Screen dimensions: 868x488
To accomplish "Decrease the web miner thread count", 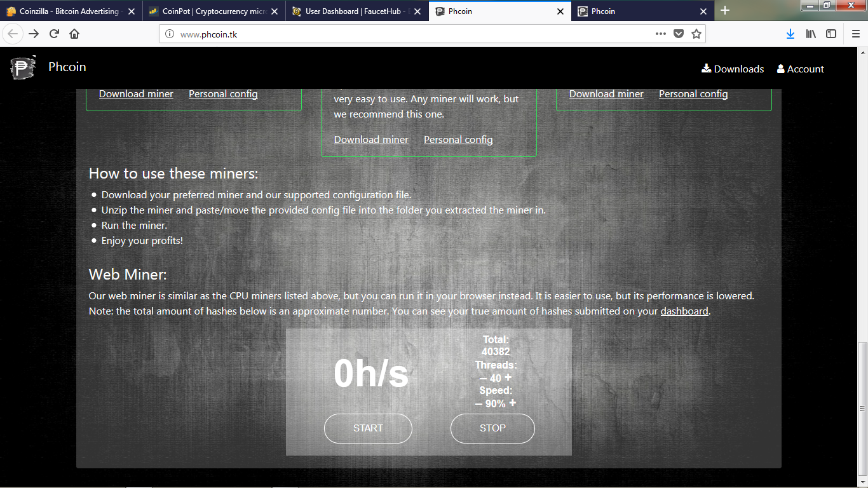I will point(484,378).
